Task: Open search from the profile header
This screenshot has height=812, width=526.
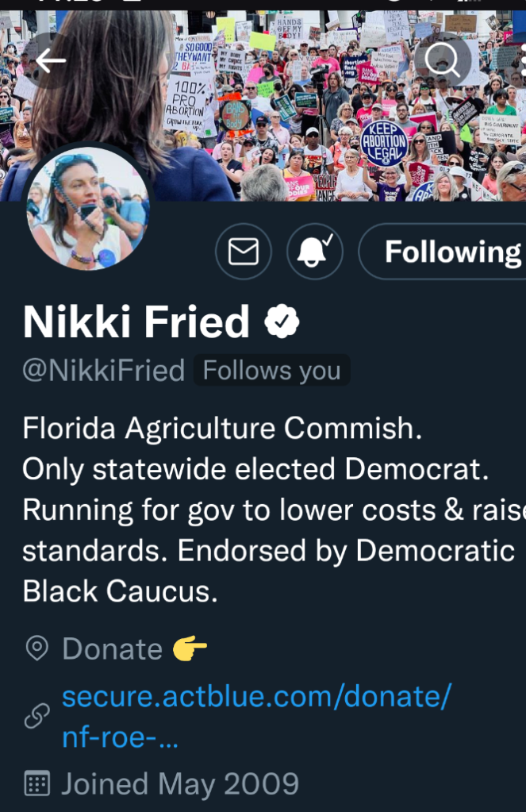Action: click(442, 60)
